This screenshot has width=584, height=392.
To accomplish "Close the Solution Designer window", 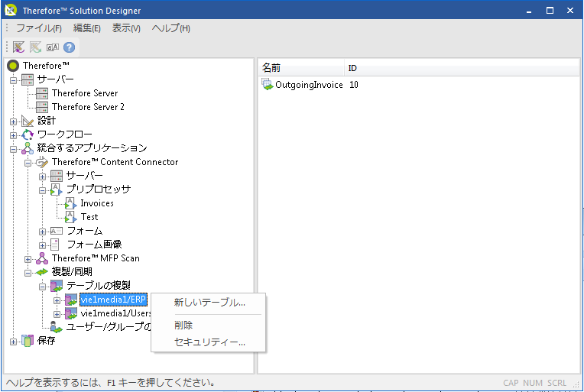I will point(569,11).
